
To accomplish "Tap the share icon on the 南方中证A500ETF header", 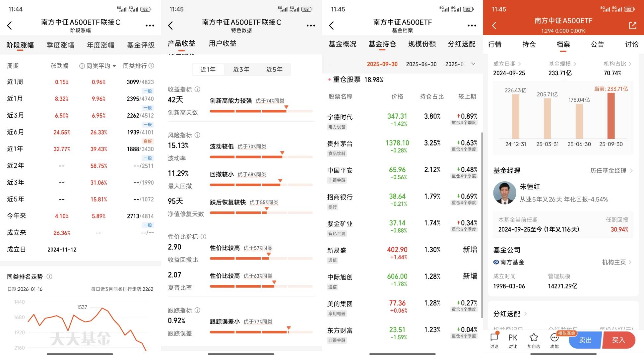I will pos(632,26).
